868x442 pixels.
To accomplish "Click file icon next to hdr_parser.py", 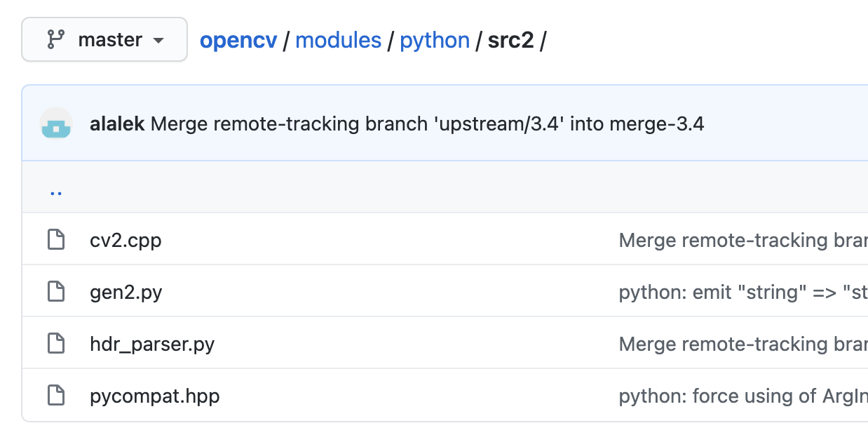I will coord(56,344).
